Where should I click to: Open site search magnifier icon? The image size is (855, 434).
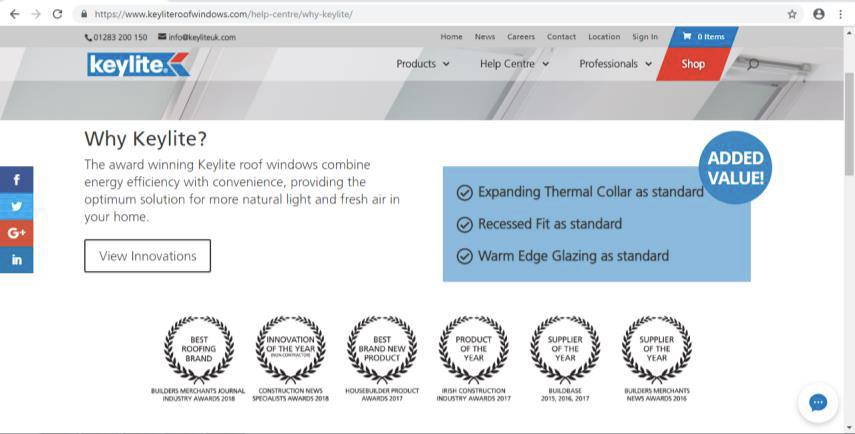[x=753, y=64]
